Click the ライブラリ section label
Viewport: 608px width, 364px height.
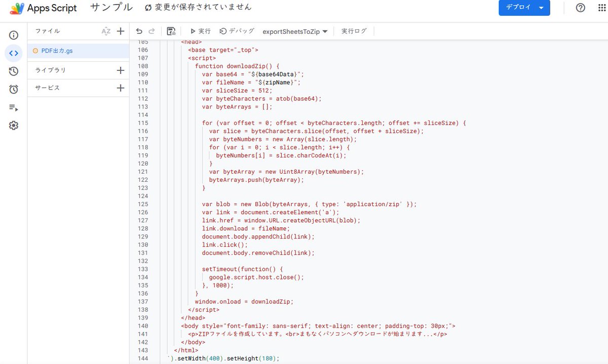pos(51,70)
